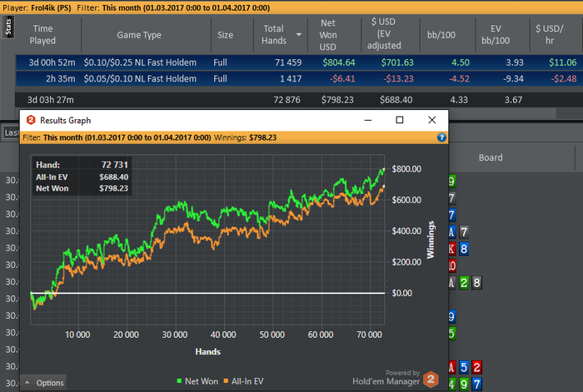Minimize the Results Graph window
The width and height of the screenshot is (583, 392).
[368, 120]
